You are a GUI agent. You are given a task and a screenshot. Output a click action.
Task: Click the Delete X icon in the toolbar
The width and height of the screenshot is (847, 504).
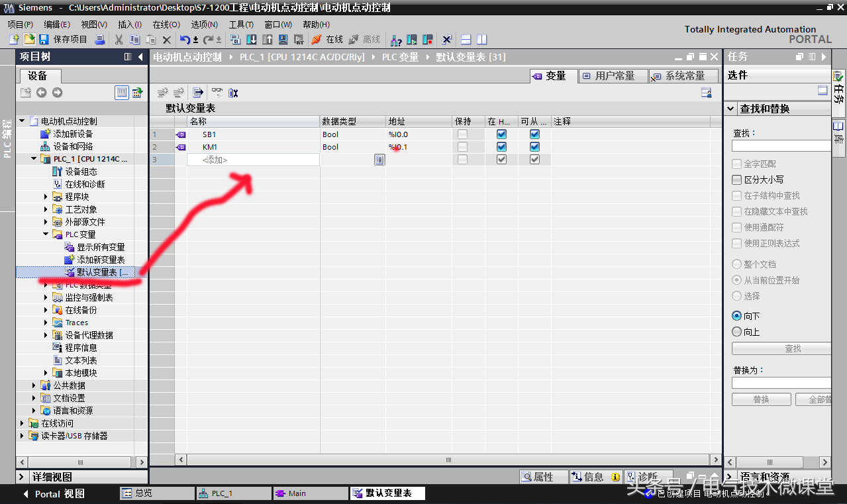[x=167, y=40]
